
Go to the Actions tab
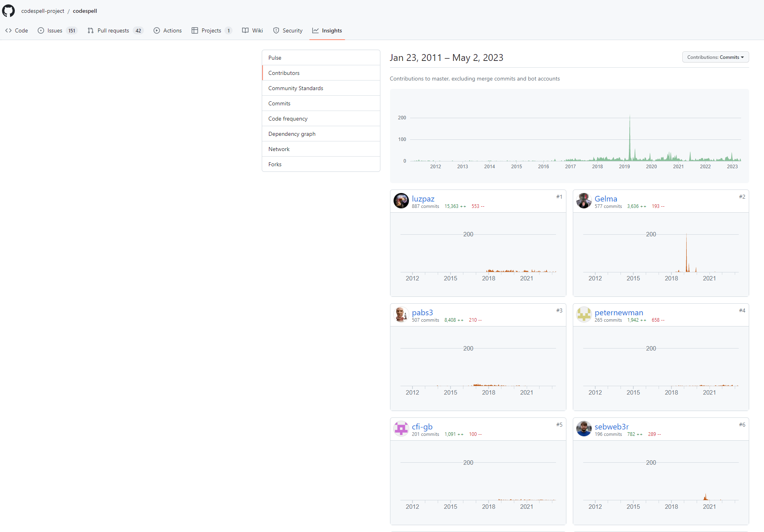(x=168, y=30)
